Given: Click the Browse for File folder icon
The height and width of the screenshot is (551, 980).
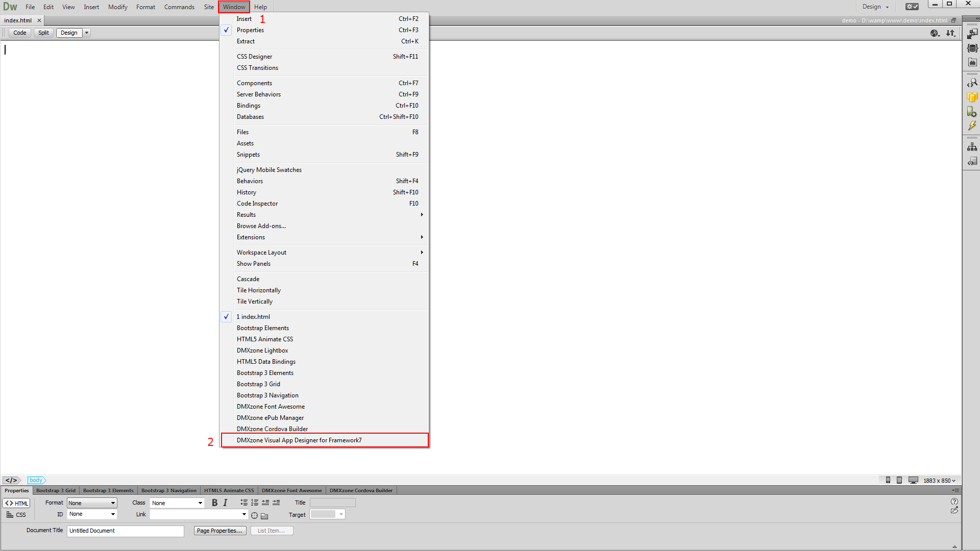Looking at the screenshot, I should click(264, 516).
